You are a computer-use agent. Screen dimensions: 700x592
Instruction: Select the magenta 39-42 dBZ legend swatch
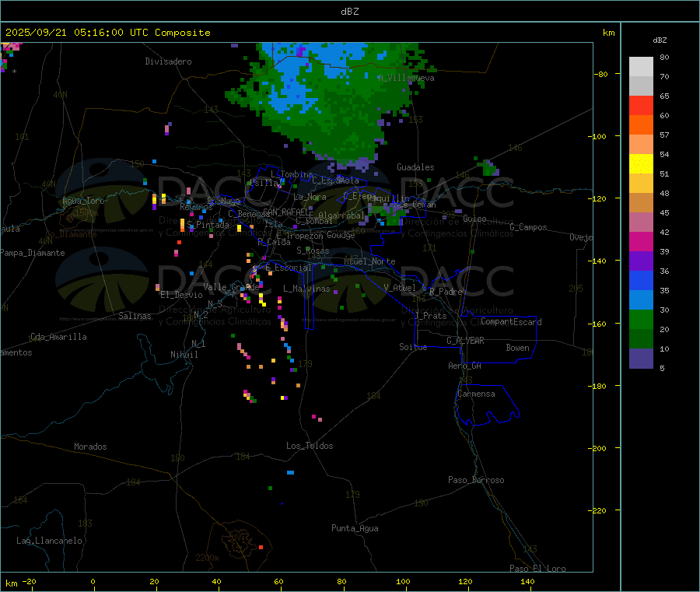641,241
